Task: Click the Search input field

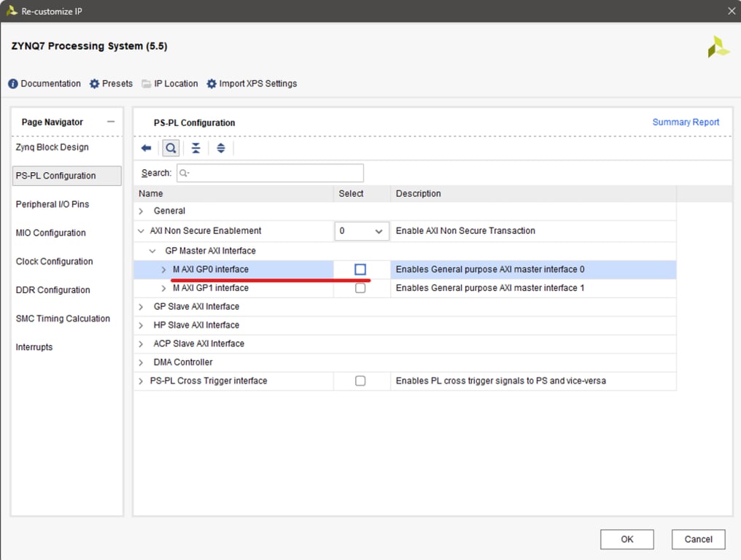Action: tap(270, 173)
